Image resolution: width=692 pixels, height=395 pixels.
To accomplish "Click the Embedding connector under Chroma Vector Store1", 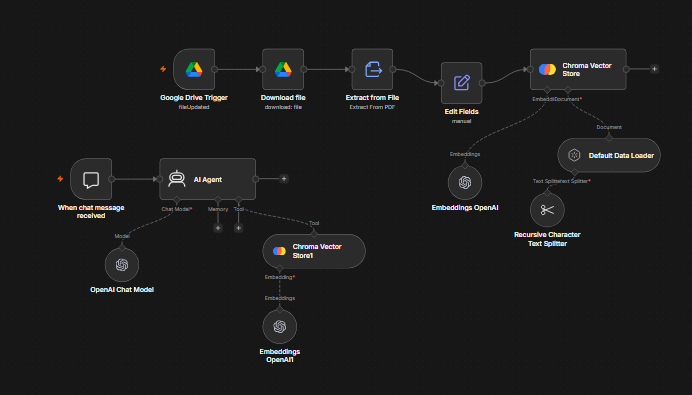I will point(279,268).
